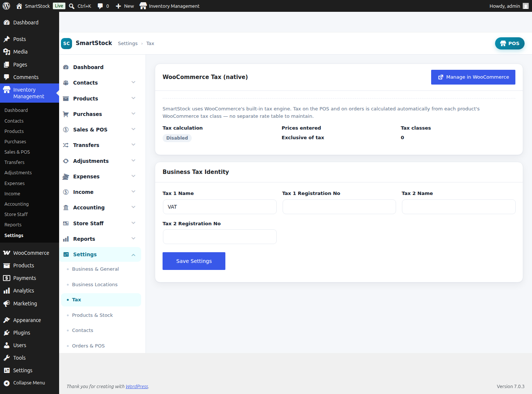Click the SmartStock Dashboard gauge icon

(x=66, y=67)
